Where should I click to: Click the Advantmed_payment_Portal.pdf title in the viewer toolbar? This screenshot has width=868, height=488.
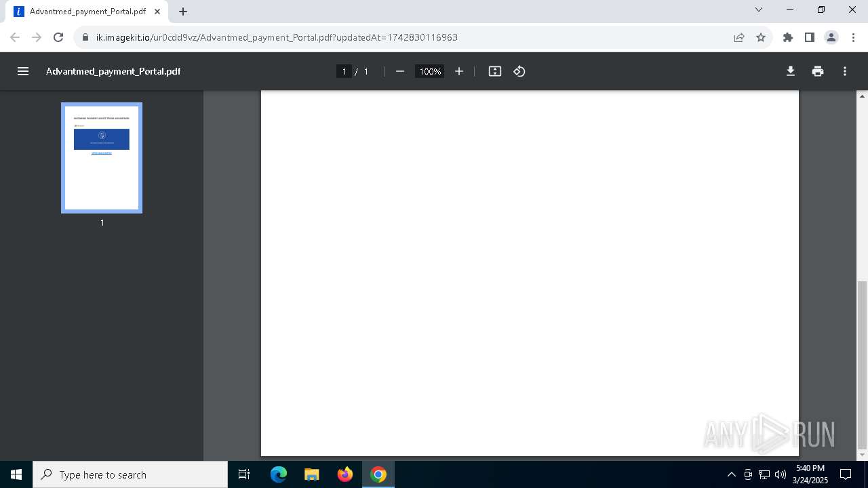point(113,71)
